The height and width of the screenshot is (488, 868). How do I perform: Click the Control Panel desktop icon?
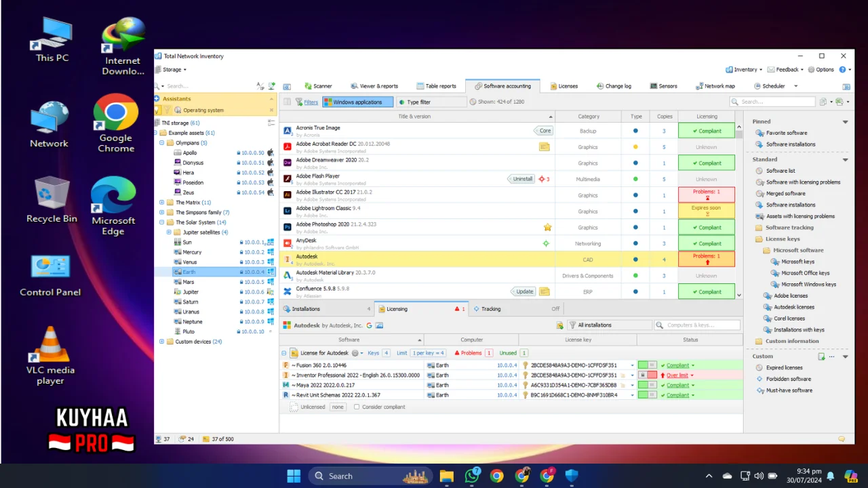tap(50, 275)
